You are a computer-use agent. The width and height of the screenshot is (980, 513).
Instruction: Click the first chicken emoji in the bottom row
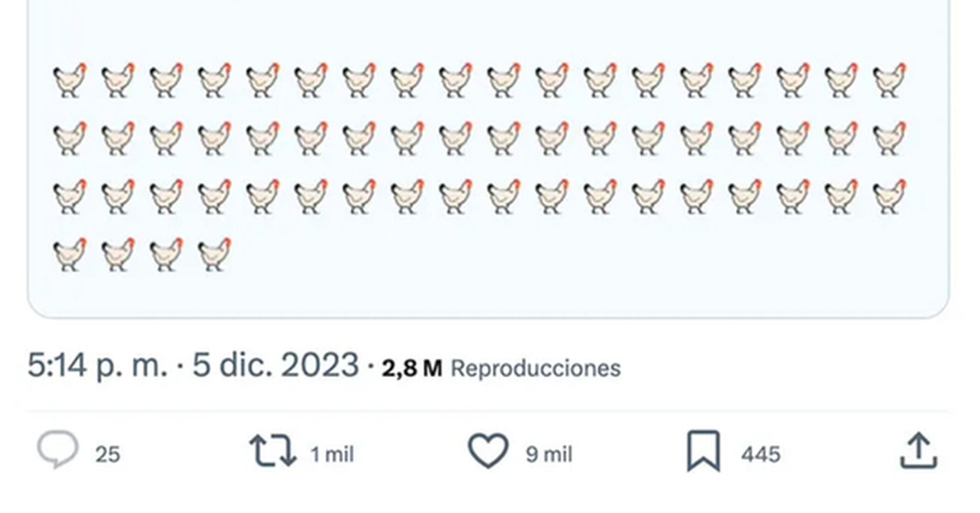(70, 254)
